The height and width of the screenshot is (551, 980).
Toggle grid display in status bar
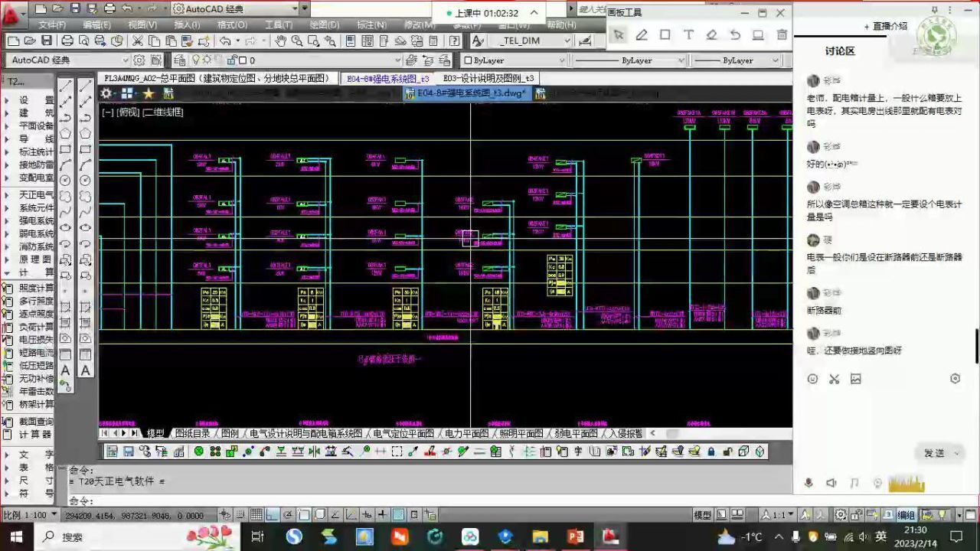256,515
